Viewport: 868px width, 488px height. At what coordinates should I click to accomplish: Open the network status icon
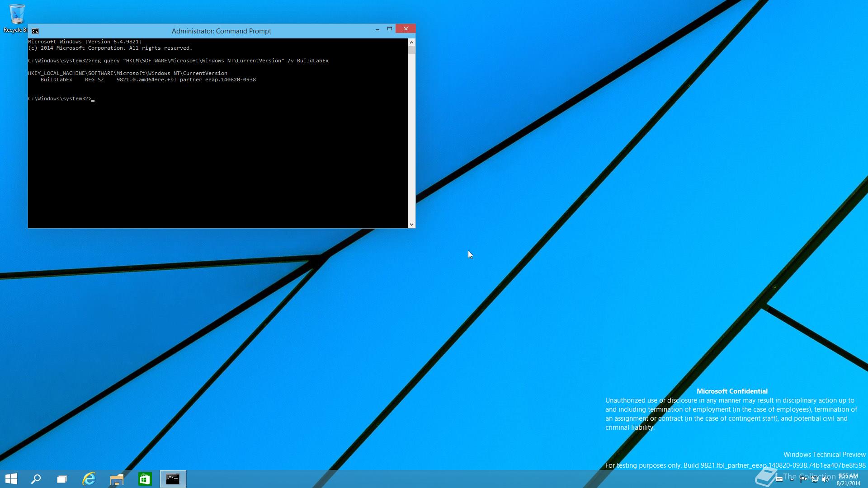[x=815, y=479]
